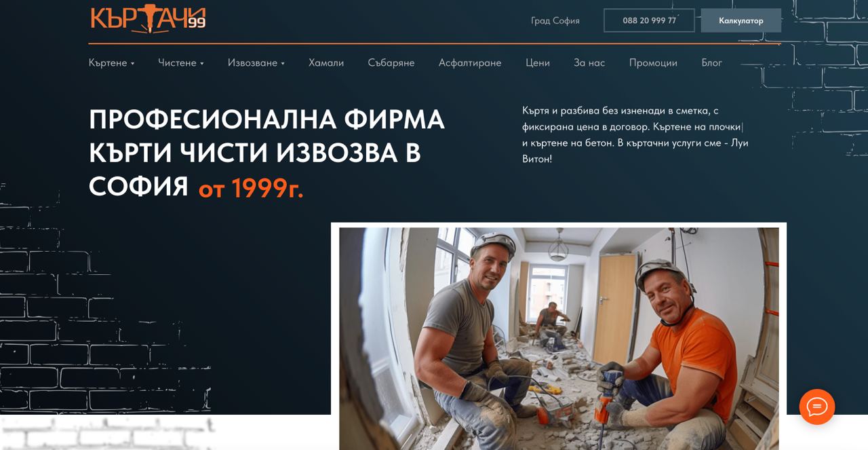Select the Град София link
868x450 pixels.
(555, 20)
